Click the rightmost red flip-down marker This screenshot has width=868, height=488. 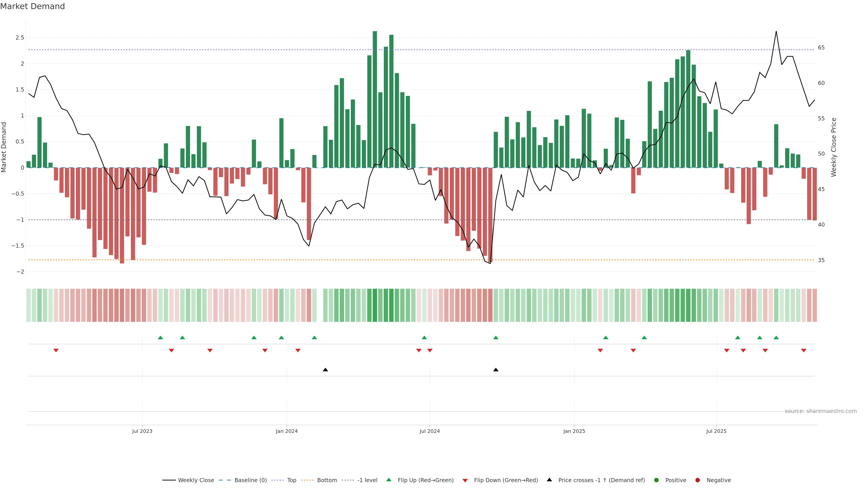(804, 351)
